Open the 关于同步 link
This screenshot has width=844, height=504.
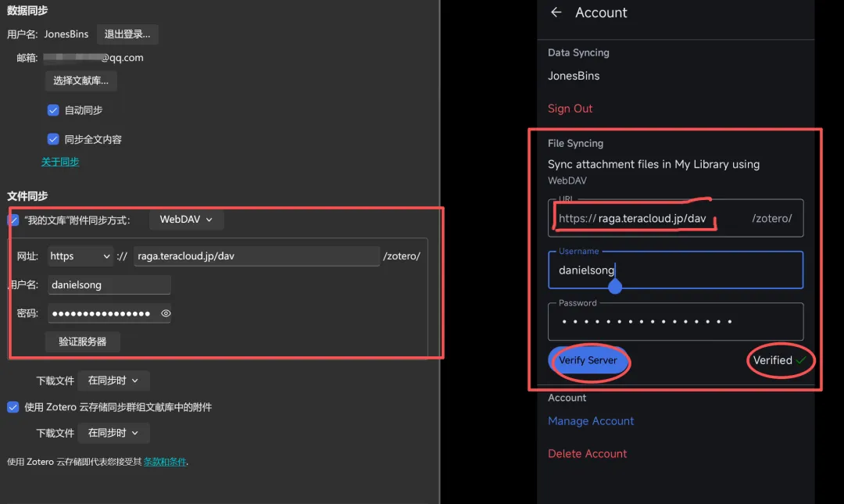pyautogui.click(x=60, y=162)
